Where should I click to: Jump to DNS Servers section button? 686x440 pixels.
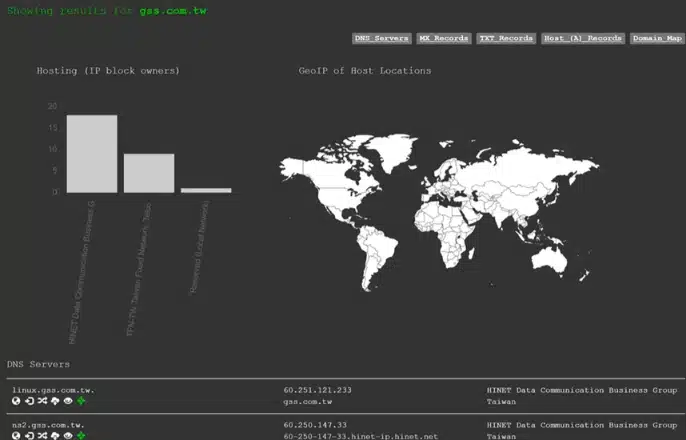382,38
